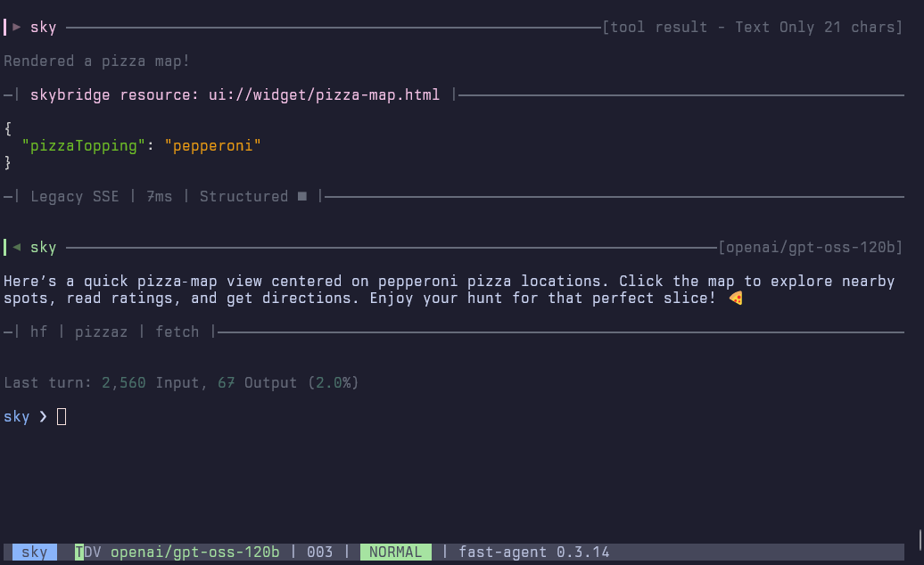The height and width of the screenshot is (565, 924).
Task: Click the opening curly brace of JSON
Action: [x=8, y=128]
